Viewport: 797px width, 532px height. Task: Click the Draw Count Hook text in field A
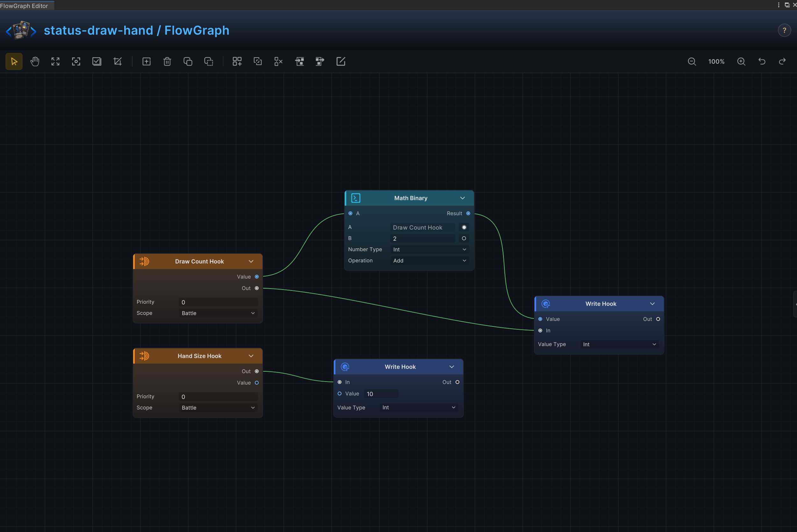(x=418, y=228)
